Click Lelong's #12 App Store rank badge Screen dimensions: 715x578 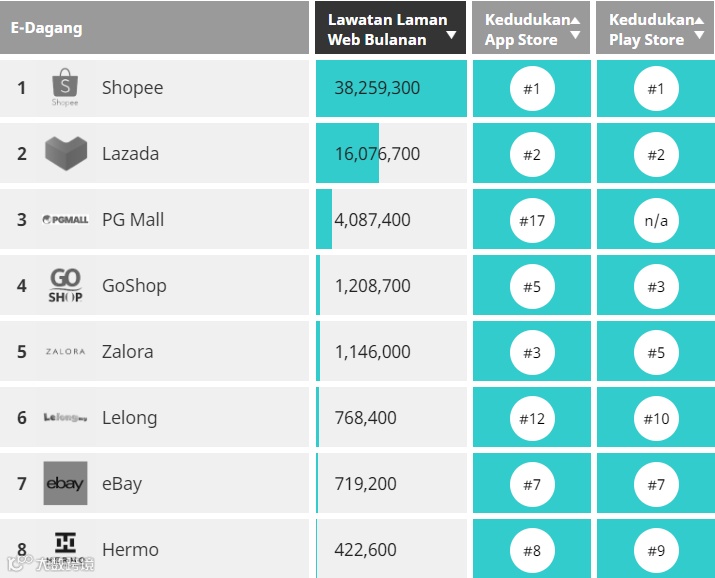click(531, 418)
